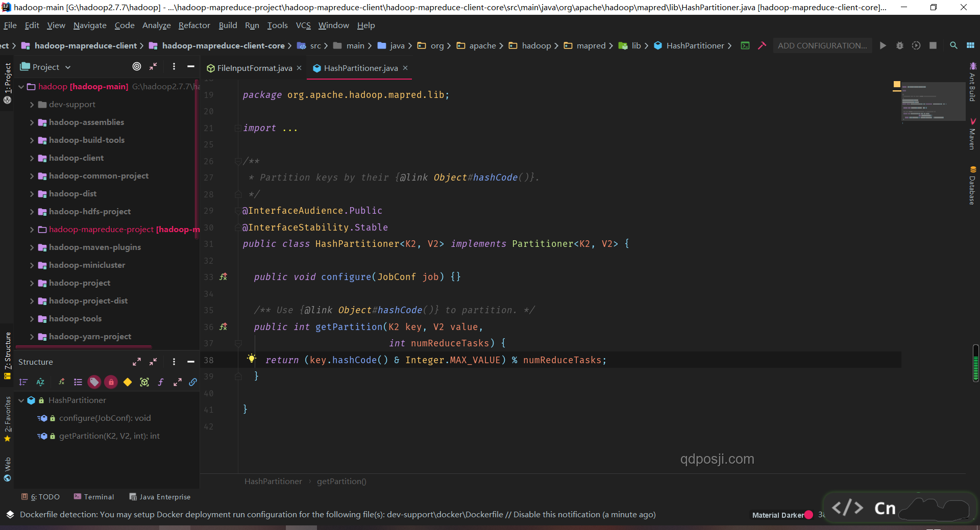Click Autoscroll from Source link icon in Structure
Viewport: 980px width, 530px height.
coord(193,382)
